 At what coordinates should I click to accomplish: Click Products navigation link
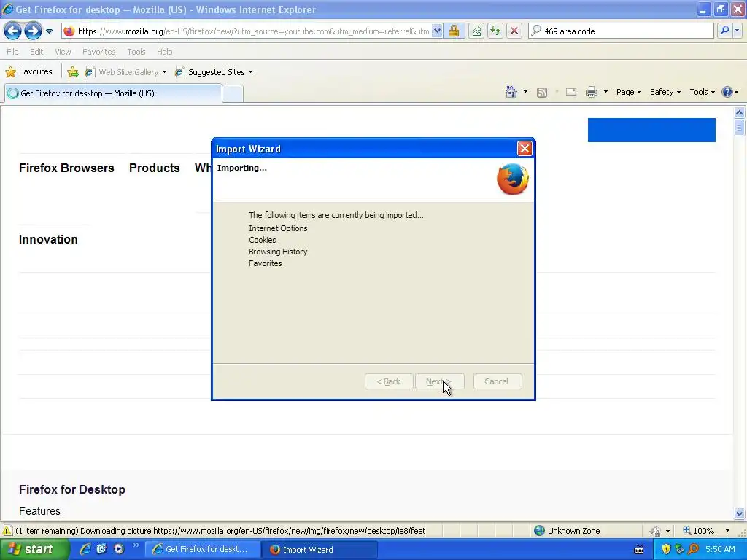[155, 168]
